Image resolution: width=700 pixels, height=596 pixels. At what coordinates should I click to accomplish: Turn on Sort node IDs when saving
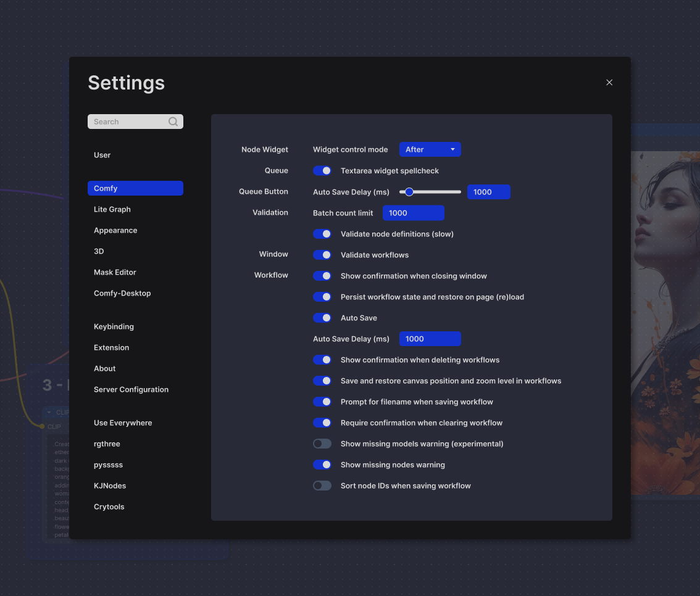click(x=322, y=486)
